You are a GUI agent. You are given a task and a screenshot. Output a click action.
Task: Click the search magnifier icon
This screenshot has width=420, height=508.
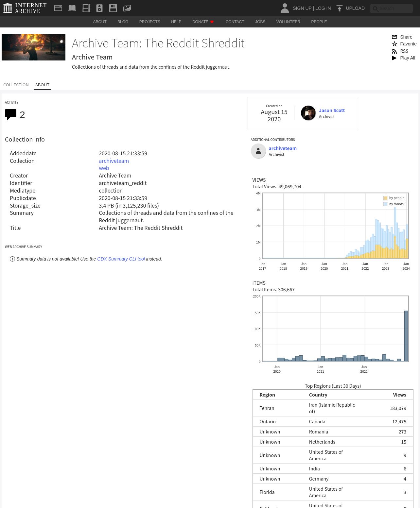[x=376, y=9]
